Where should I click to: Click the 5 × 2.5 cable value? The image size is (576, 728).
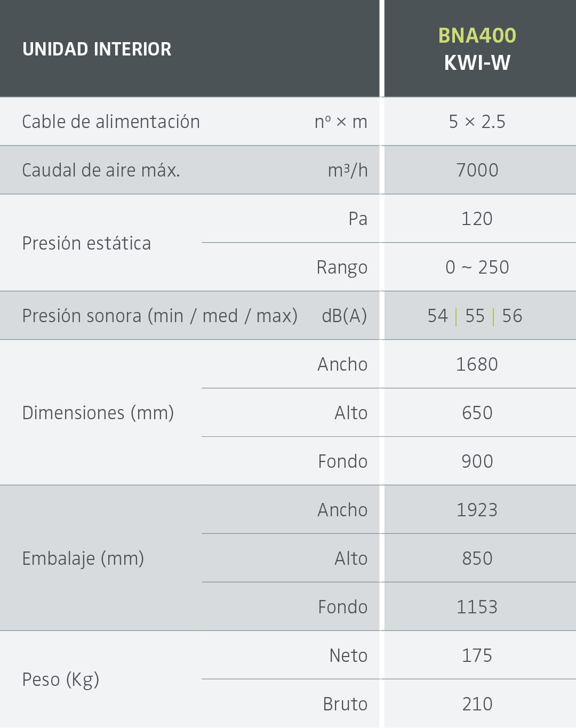coord(477,122)
